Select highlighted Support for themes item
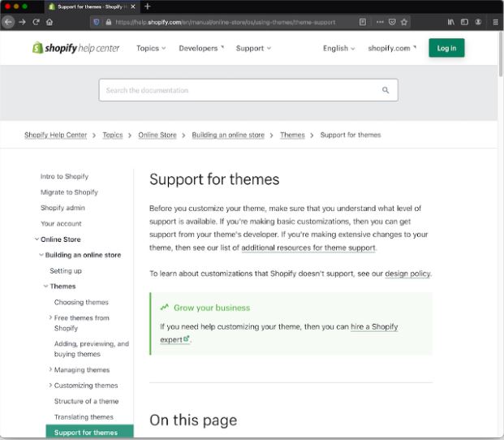This screenshot has width=504, height=440. (89, 432)
